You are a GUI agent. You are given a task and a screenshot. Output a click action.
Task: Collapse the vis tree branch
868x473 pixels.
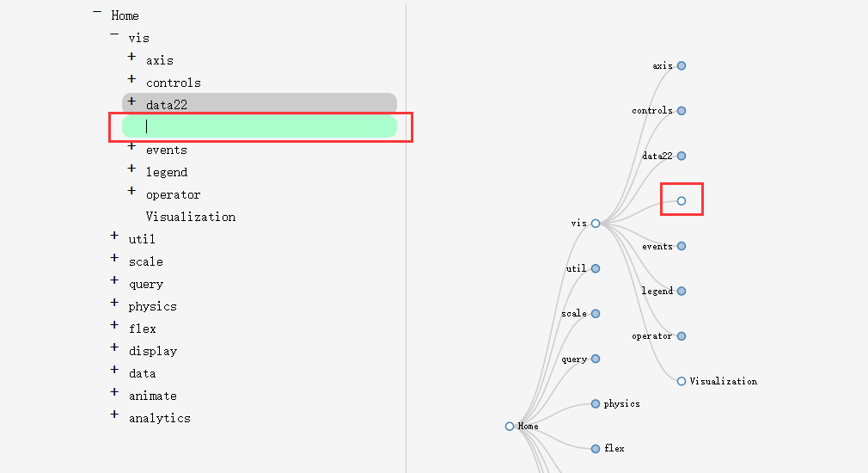tap(114, 35)
